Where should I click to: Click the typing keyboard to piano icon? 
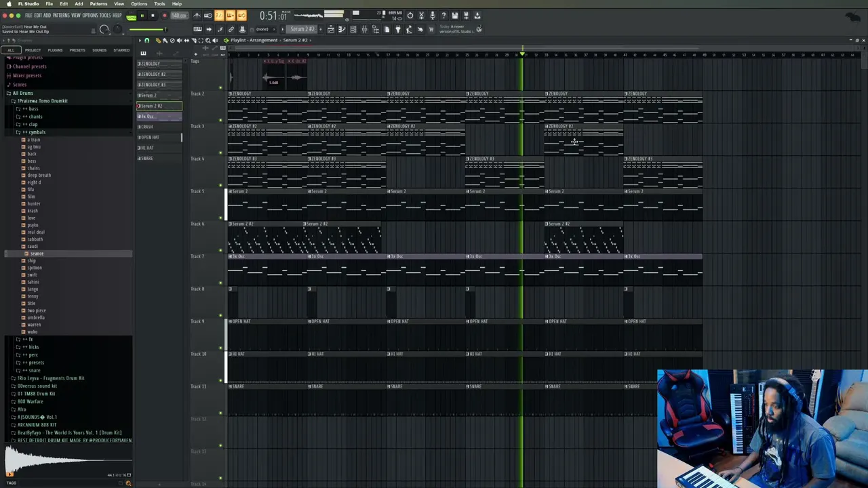tap(197, 29)
